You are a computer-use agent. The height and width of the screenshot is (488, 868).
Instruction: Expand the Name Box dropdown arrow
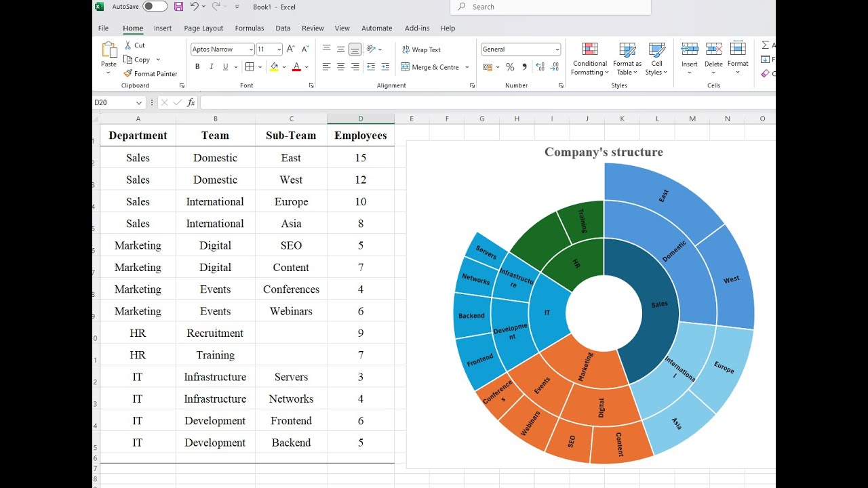[x=138, y=102]
